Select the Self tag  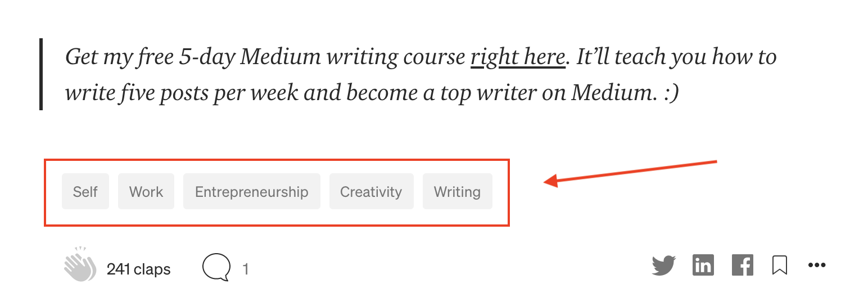coord(85,192)
